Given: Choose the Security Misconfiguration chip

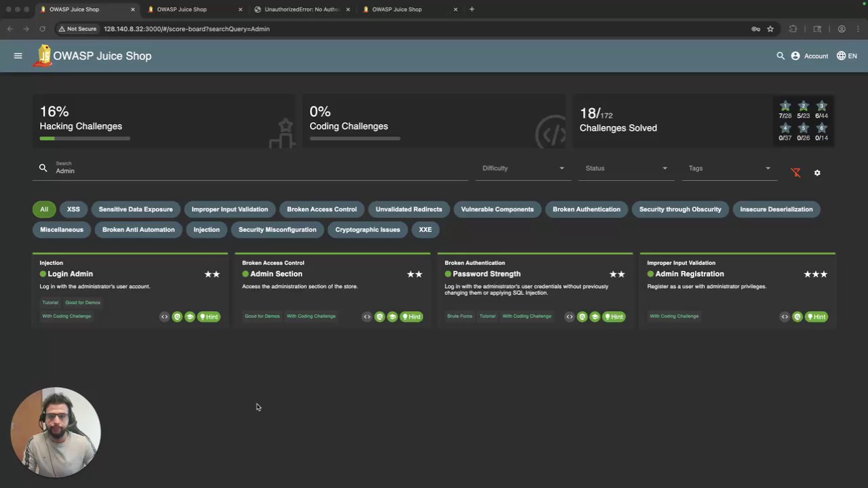Looking at the screenshot, I should (x=277, y=230).
